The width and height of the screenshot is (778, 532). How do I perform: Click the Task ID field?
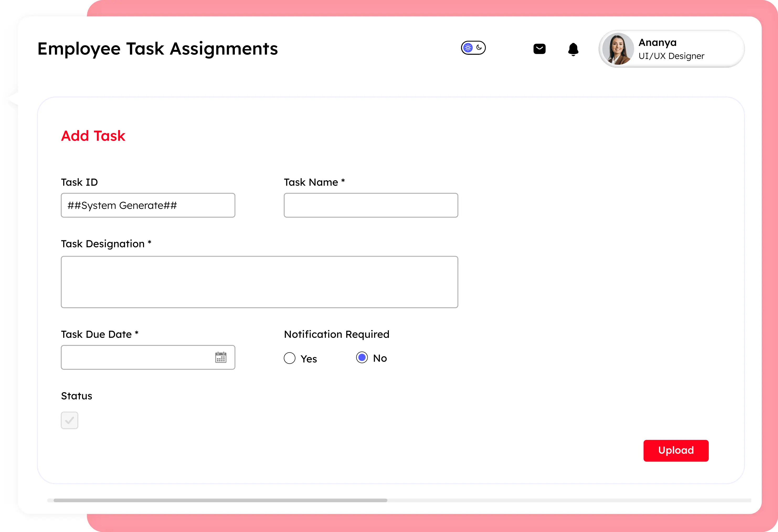148,205
